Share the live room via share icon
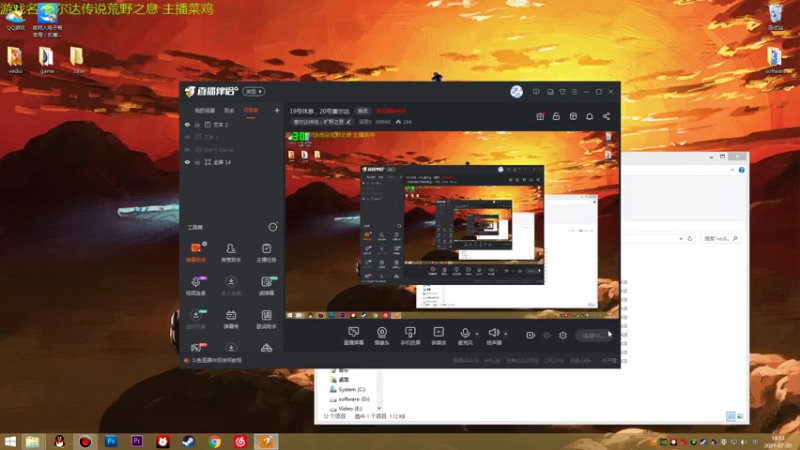 (x=606, y=116)
